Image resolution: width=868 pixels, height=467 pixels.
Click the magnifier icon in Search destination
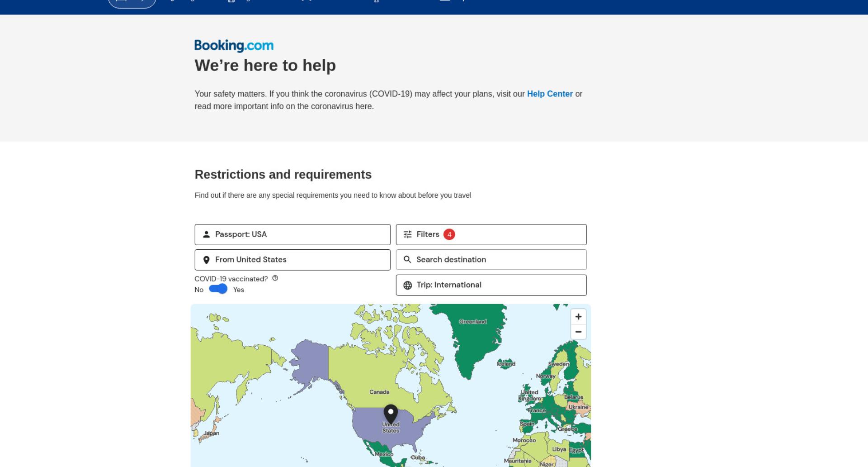point(407,260)
